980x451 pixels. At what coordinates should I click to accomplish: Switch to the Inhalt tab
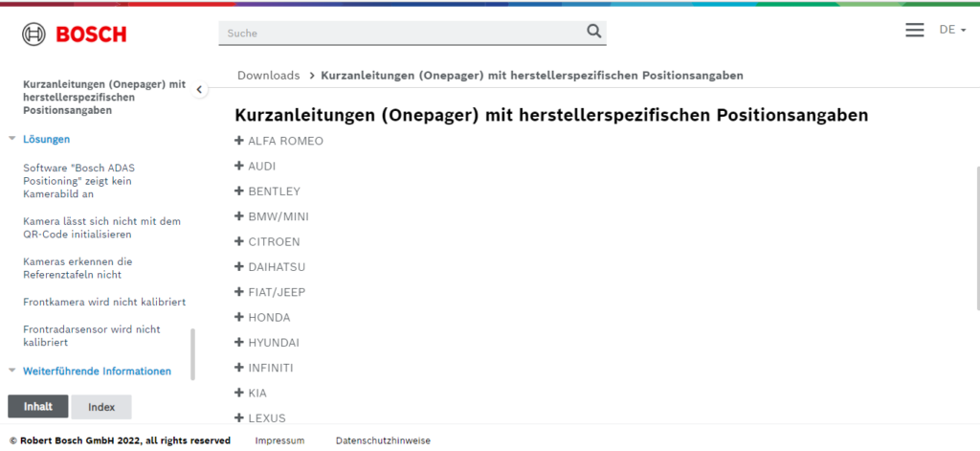[38, 407]
